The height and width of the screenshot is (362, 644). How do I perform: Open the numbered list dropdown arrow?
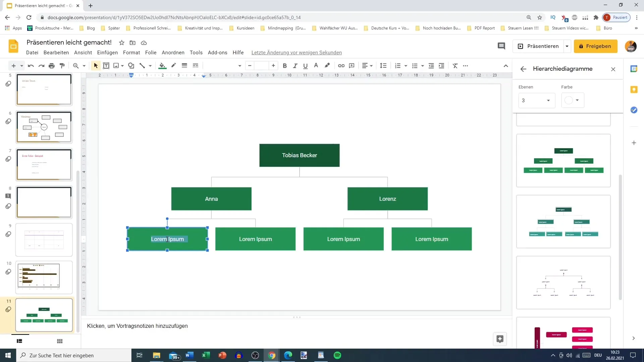(x=406, y=66)
